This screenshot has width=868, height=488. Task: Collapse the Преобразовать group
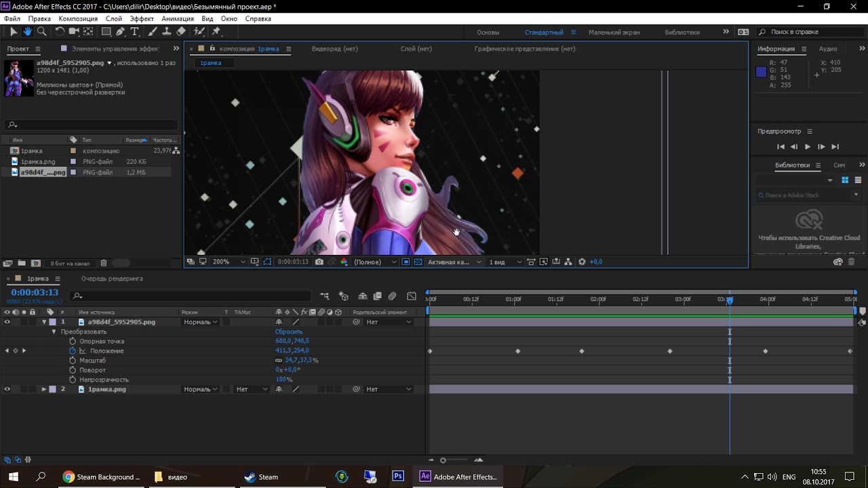pos(54,332)
